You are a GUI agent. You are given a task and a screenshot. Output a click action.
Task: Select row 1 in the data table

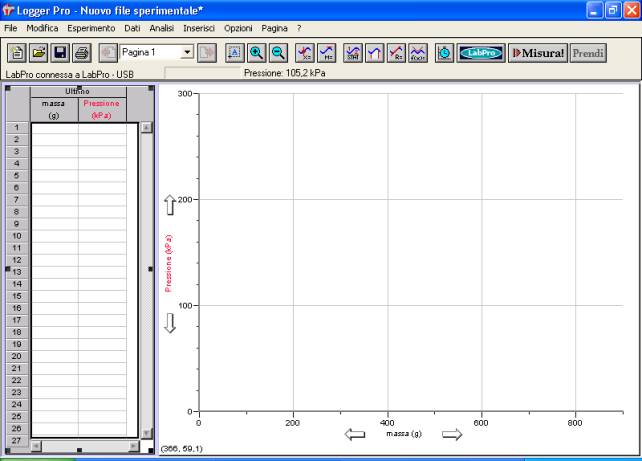click(17, 127)
